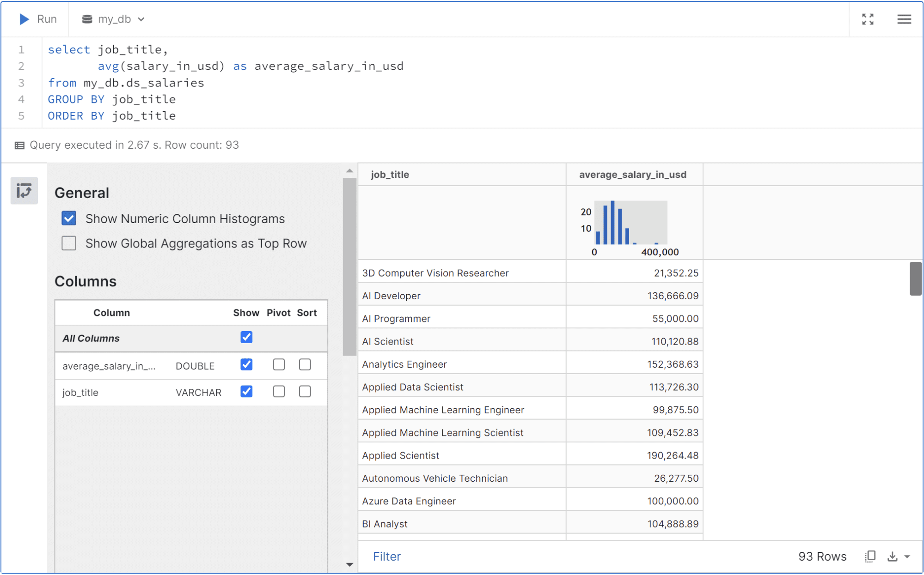Click settings panel scroll up arrow
Viewport: 924px width, 575px height.
click(x=349, y=171)
